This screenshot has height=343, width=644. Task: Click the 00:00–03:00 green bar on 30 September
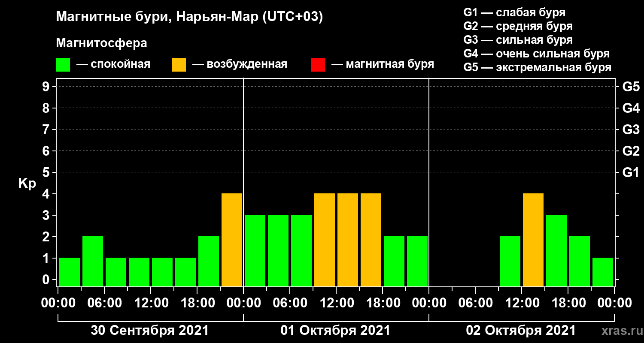[70, 272]
